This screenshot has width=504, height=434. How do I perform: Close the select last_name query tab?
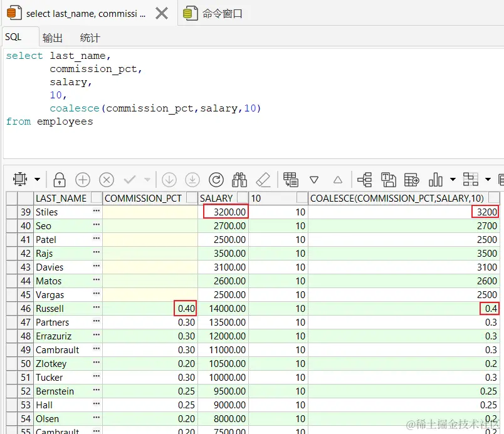162,14
